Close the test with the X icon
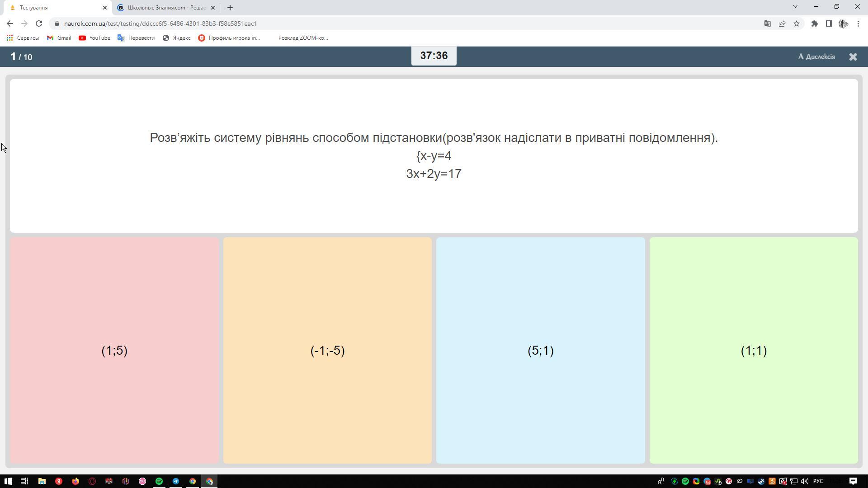Viewport: 868px width, 488px height. coord(853,57)
